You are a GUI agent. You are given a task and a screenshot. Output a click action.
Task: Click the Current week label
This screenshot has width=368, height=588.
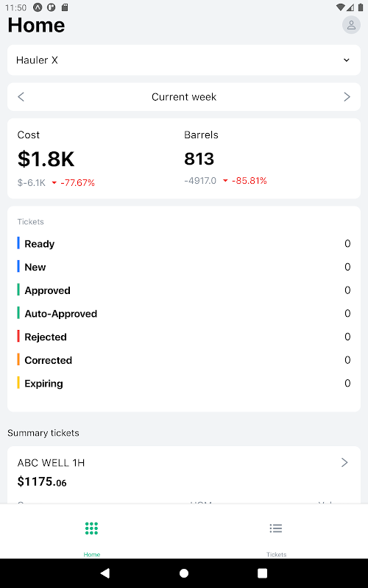pos(184,97)
